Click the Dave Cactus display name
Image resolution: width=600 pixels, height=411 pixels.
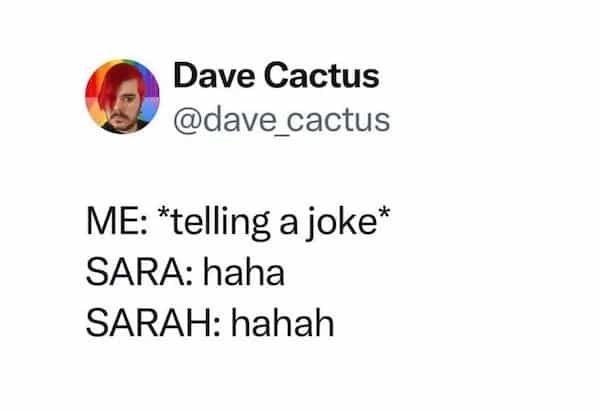[x=276, y=76]
